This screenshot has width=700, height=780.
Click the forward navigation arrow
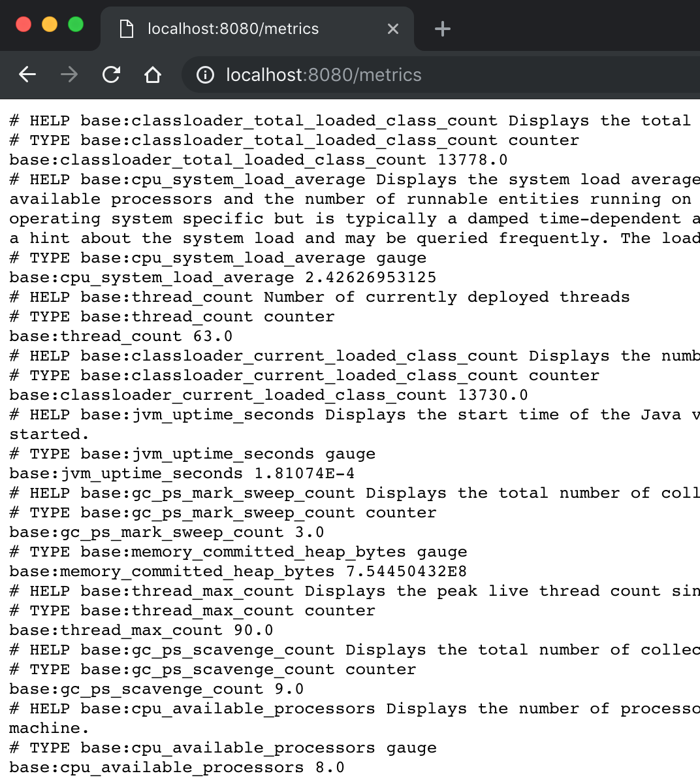pyautogui.click(x=69, y=75)
